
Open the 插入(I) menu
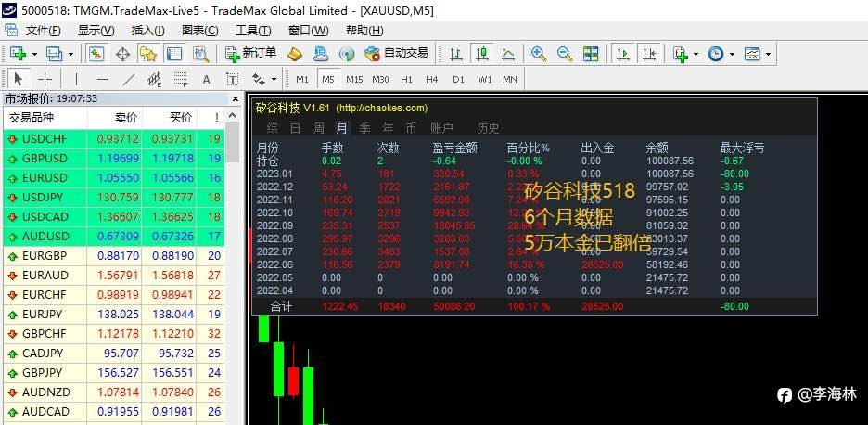148,31
